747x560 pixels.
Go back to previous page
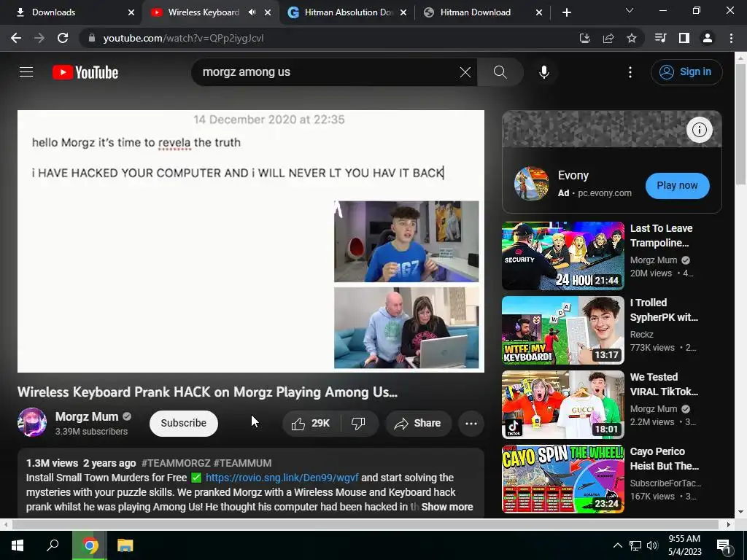point(16,38)
